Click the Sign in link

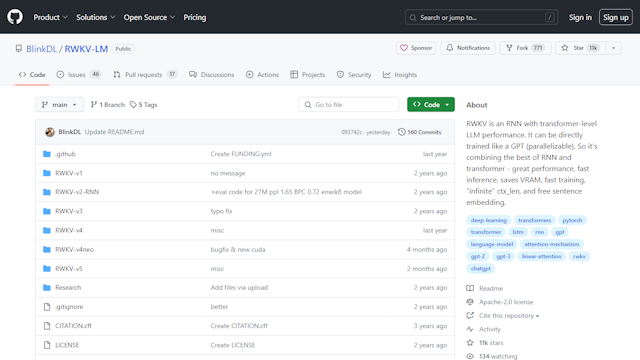[580, 17]
